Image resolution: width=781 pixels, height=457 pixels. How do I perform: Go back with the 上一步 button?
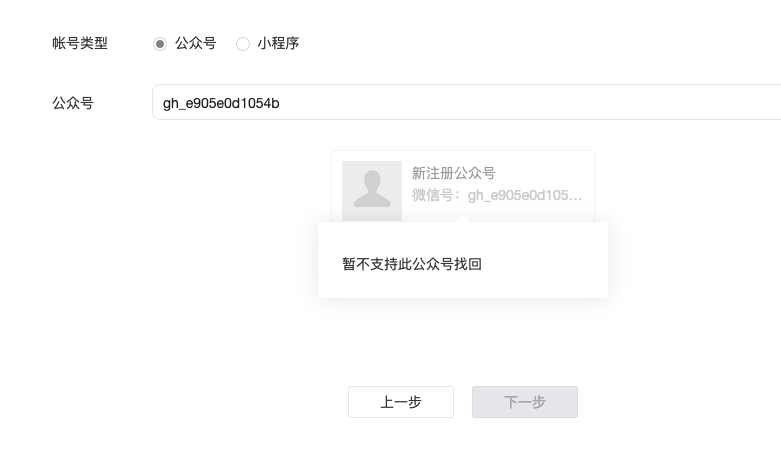401,402
